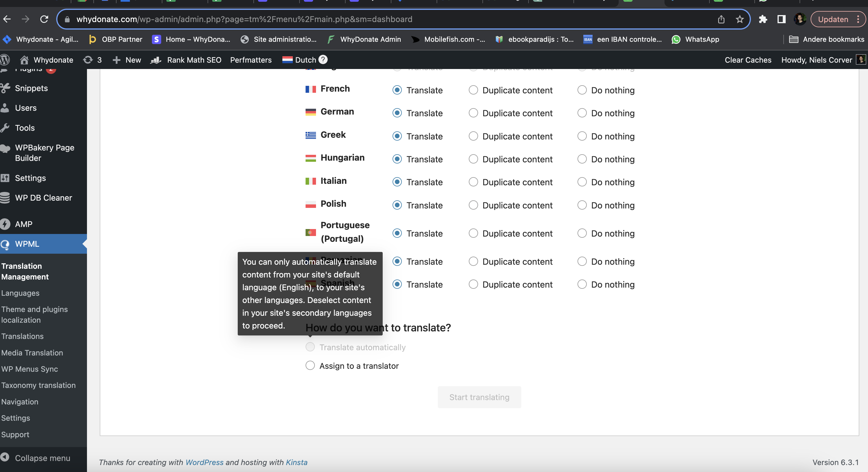The width and height of the screenshot is (868, 472).
Task: Click Clear Caches in admin bar
Action: pos(748,60)
